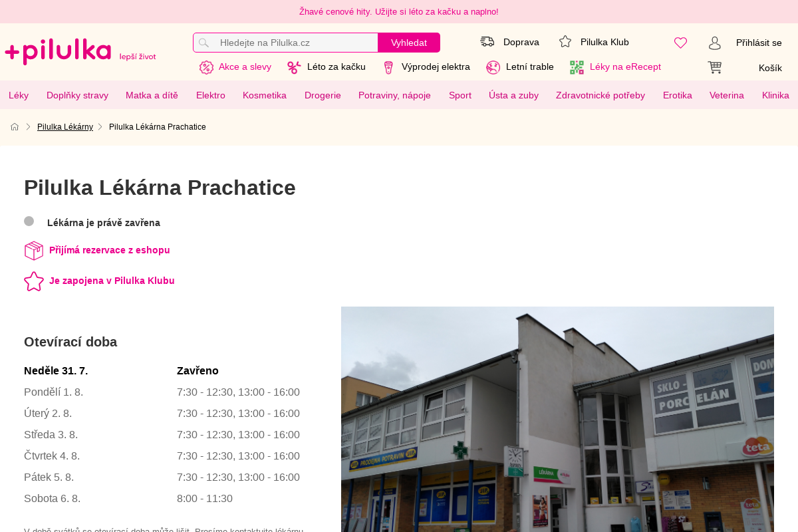Open favorites via heart icon
Screen dimensions: 798x532
[680, 43]
